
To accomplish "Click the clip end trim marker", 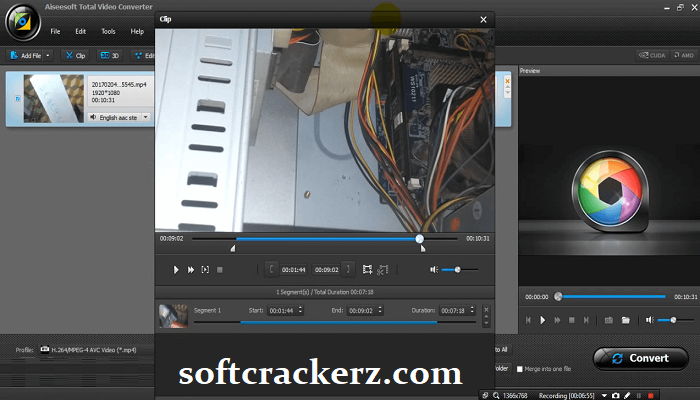I will 423,248.
